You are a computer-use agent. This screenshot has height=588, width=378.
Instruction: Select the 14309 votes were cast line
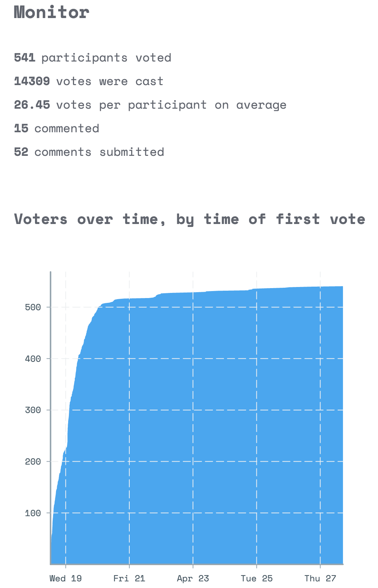pos(88,81)
